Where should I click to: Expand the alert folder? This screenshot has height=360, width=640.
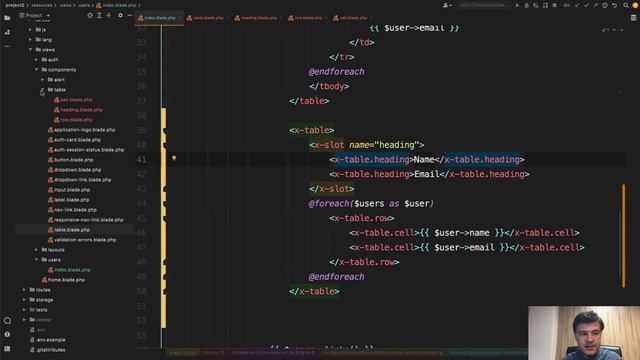42,80
